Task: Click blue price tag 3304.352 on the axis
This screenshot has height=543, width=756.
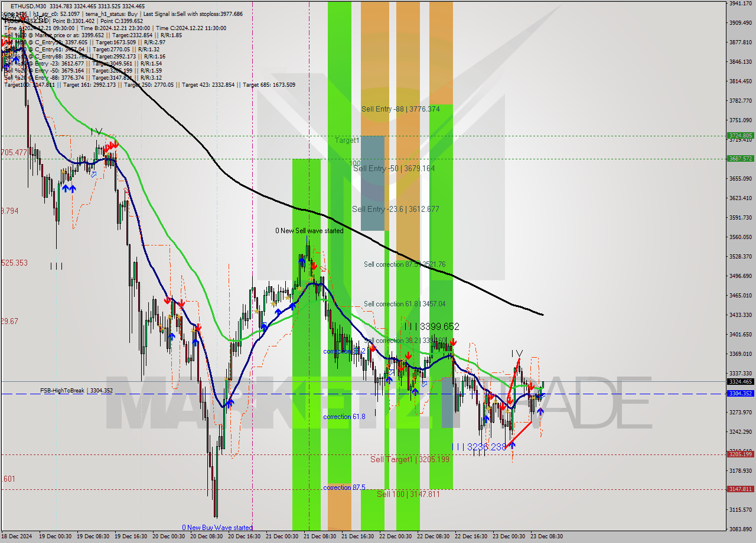Action: [741, 393]
